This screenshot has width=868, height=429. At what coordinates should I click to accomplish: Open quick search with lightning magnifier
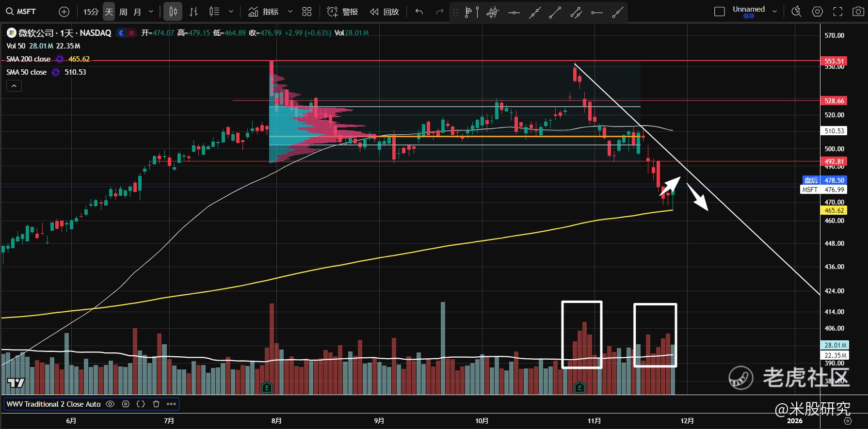tap(796, 12)
